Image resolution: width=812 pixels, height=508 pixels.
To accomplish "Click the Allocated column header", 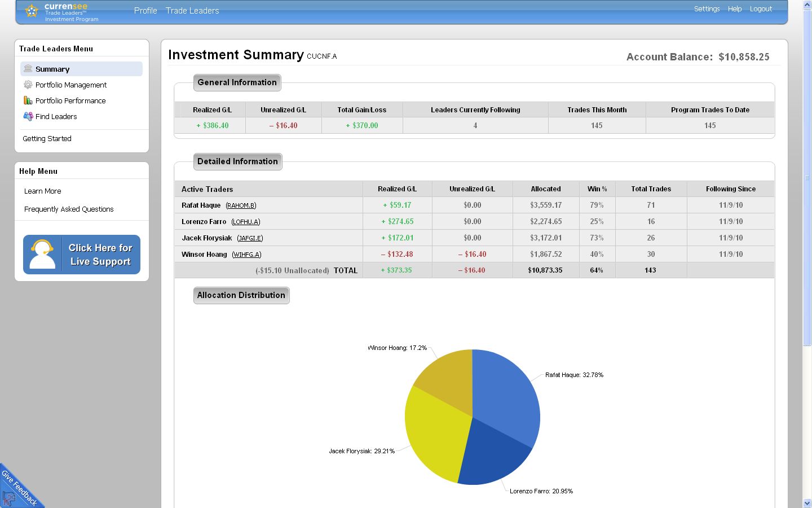I will tap(546, 189).
